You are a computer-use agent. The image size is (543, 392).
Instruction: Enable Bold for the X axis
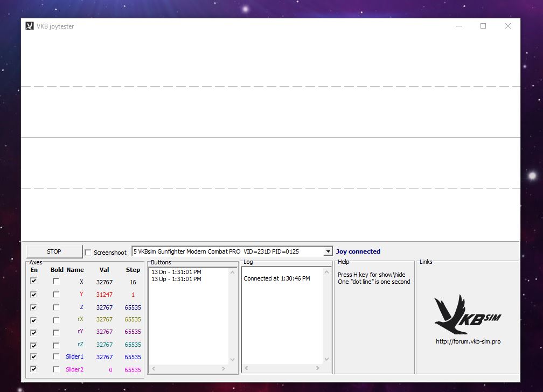(56, 281)
